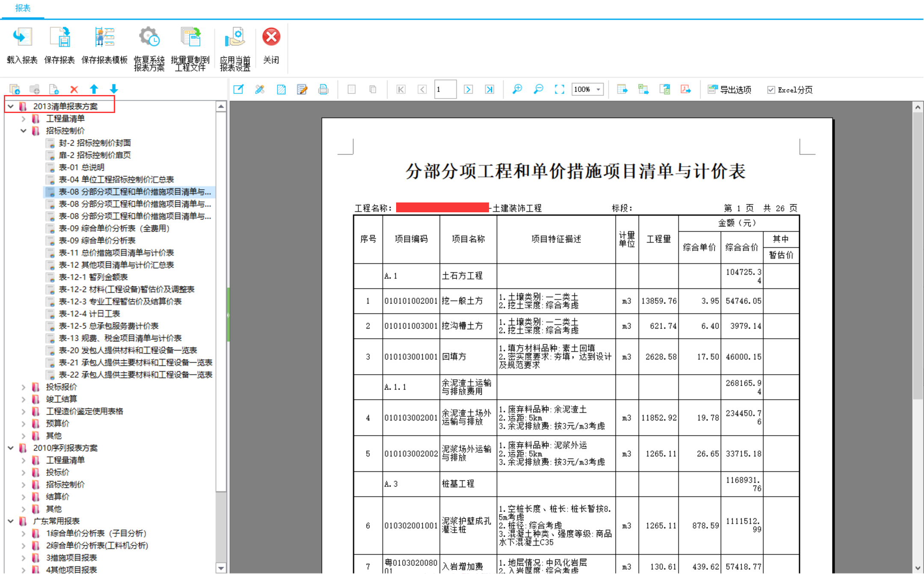Select 表-01 总说明 report
The width and height of the screenshot is (924, 574).
coord(81,167)
